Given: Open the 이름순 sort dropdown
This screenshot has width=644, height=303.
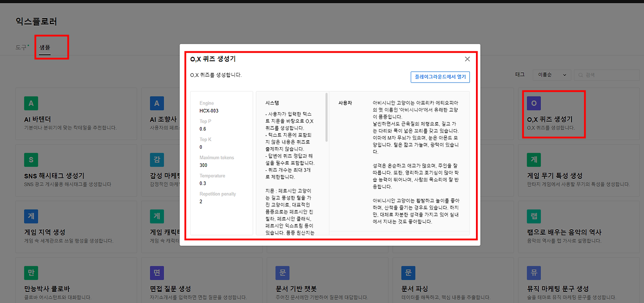Looking at the screenshot, I should click(551, 75).
